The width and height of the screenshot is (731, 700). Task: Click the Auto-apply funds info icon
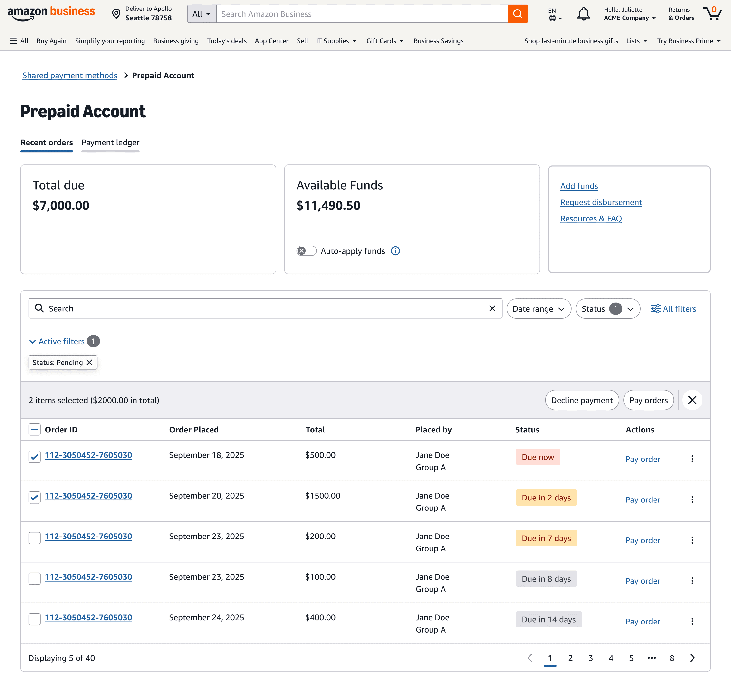coord(395,251)
